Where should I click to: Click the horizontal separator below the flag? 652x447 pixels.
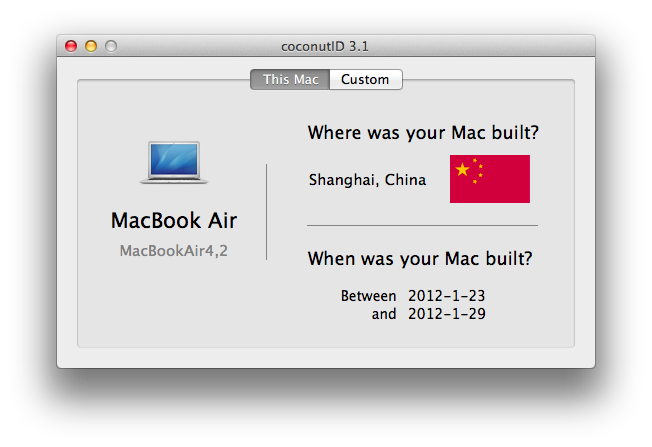pos(422,225)
